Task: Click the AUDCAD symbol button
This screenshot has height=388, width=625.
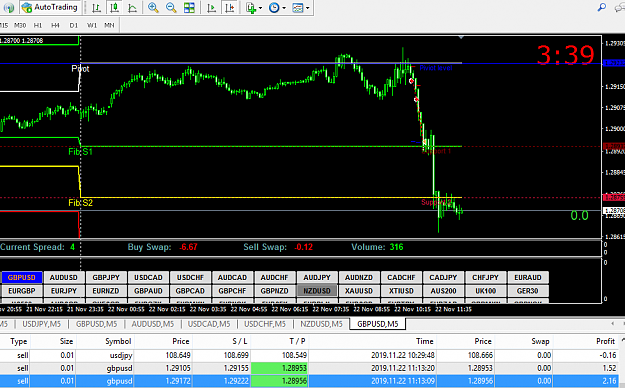Action: (x=232, y=277)
